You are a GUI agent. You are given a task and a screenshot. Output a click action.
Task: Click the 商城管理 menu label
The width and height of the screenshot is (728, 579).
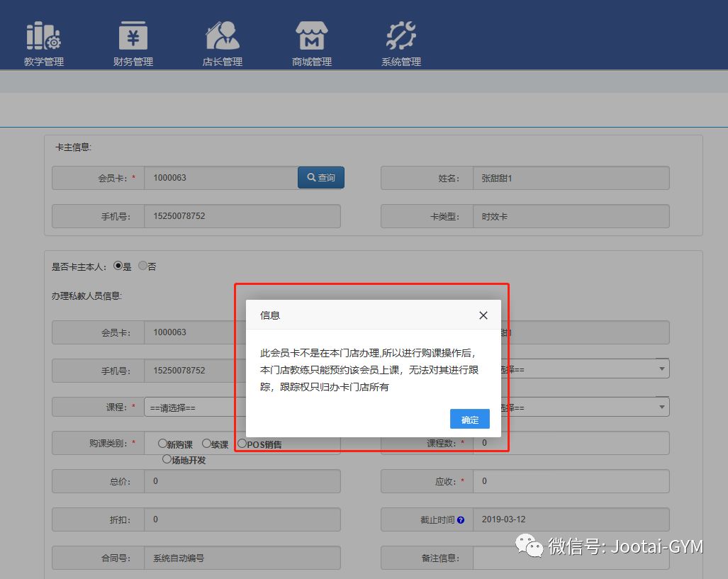point(311,62)
